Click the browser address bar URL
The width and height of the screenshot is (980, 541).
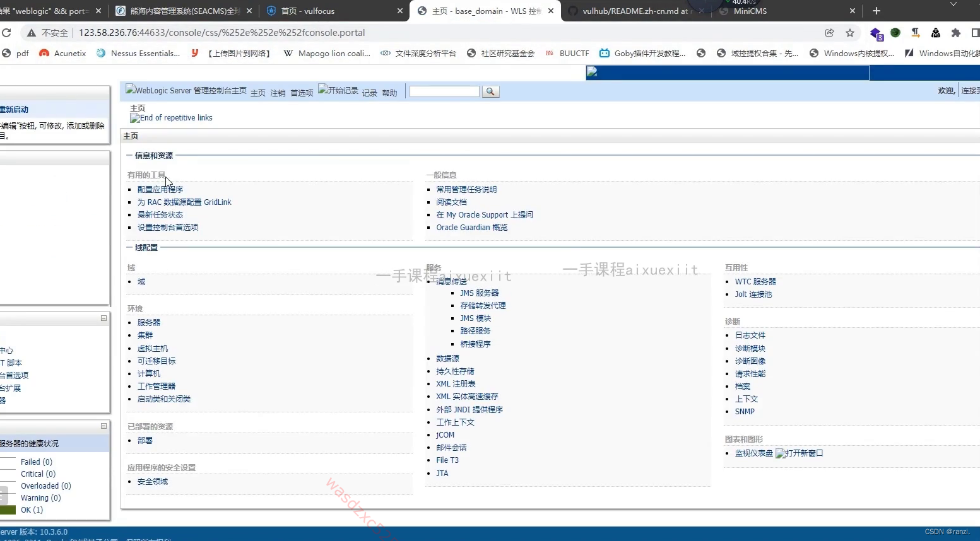[x=221, y=33]
